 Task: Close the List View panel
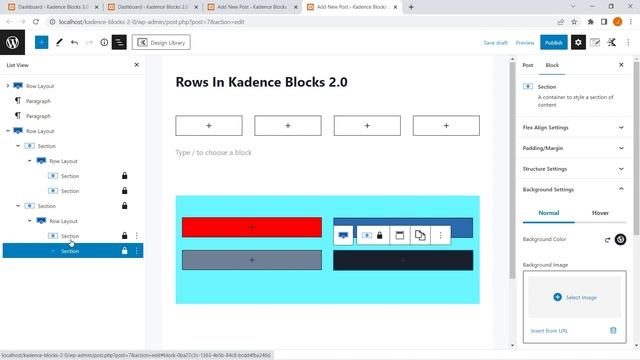click(137, 65)
